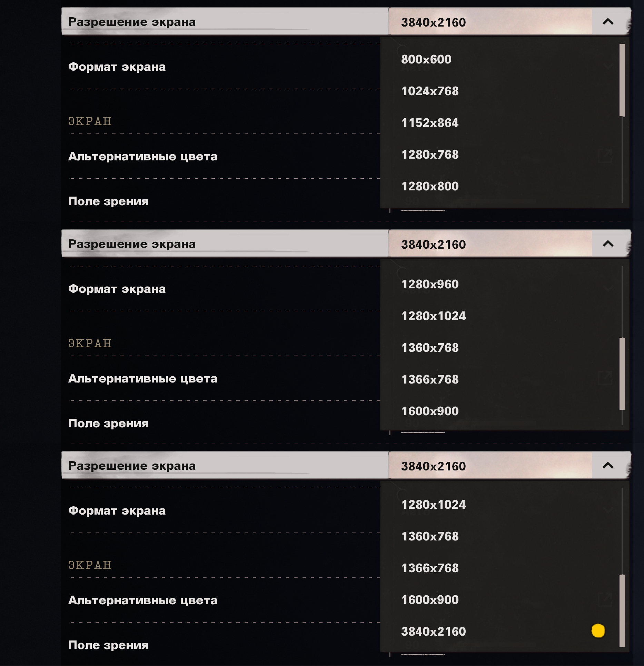Click the yellow dot beside the 3840x2160 option
Screen dimensions: 644x666
point(598,631)
